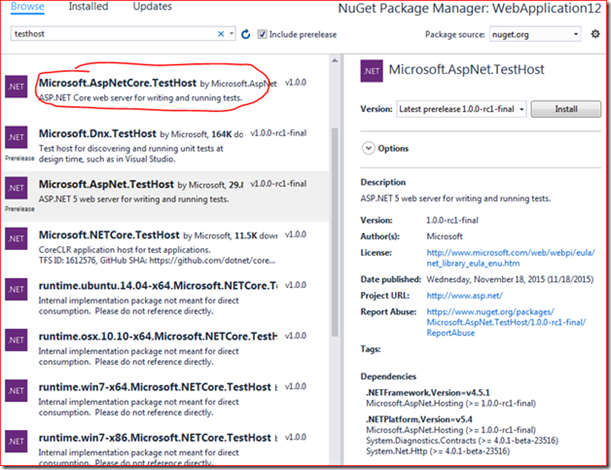Select Microsoft.AspNet.TestHost in the list

click(166, 196)
